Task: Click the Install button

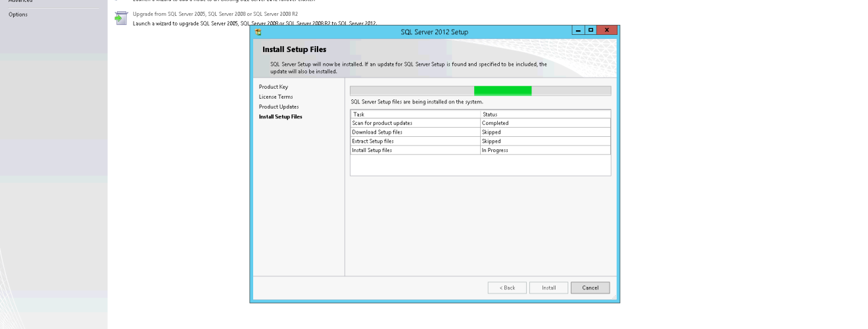Action: point(548,288)
